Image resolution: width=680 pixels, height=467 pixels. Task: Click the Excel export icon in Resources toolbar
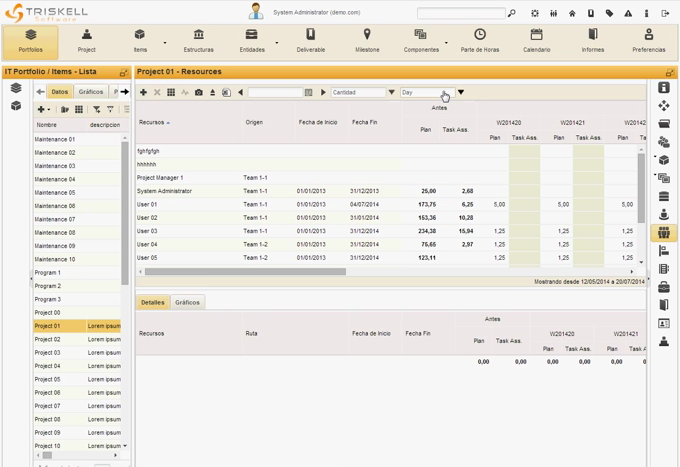(226, 92)
